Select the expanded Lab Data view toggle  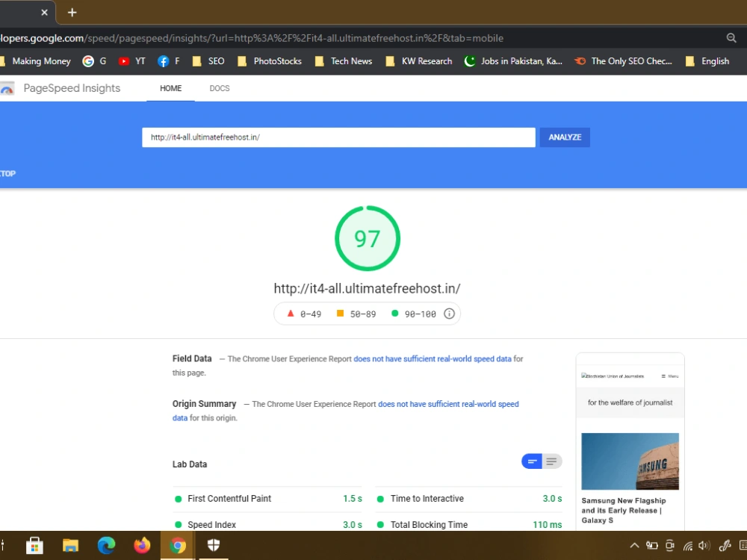click(552, 461)
